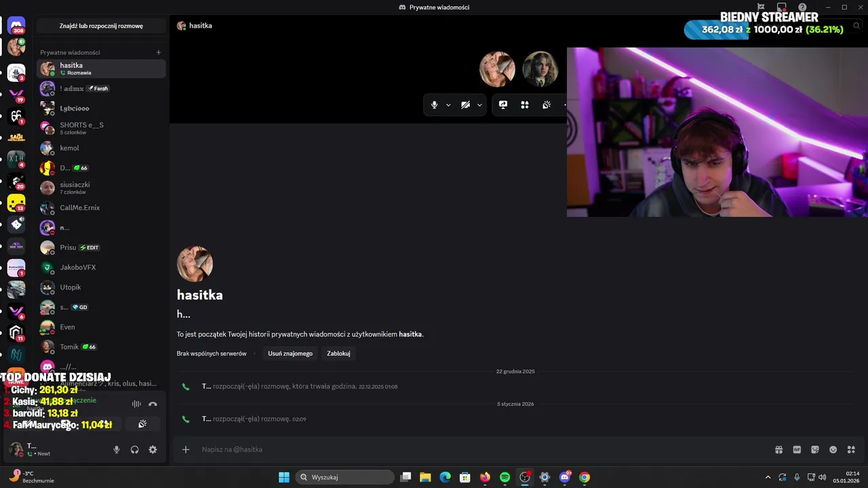Create new DM with plus icon
The height and width of the screenshot is (488, 868).
159,52
